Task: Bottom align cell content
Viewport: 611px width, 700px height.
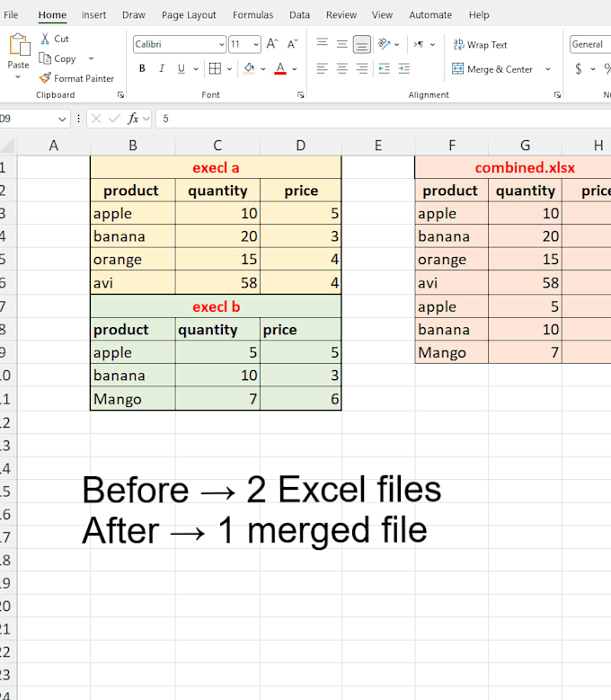Action: (x=361, y=44)
